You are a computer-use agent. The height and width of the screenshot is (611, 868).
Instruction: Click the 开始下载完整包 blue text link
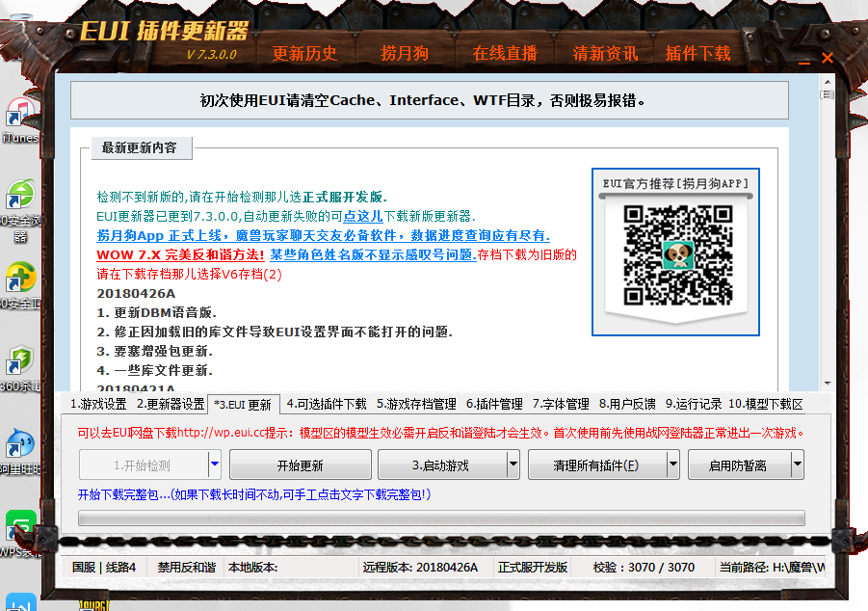pyautogui.click(x=253, y=494)
